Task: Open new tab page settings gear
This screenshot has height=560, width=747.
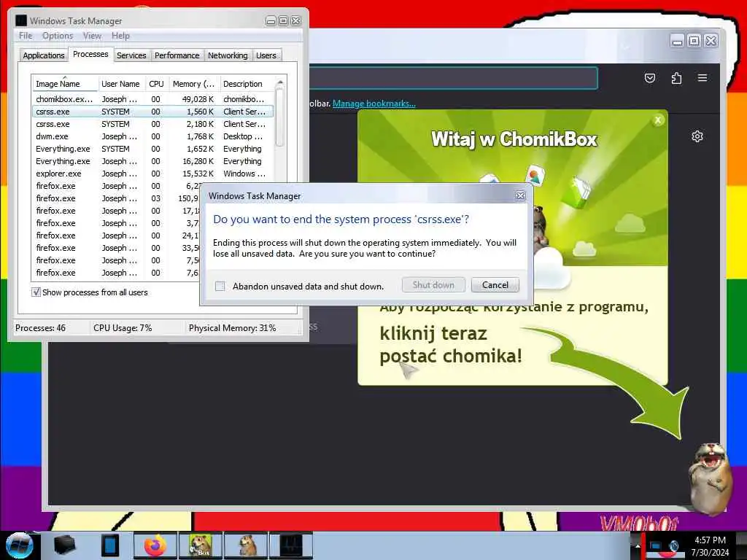Action: click(x=697, y=136)
